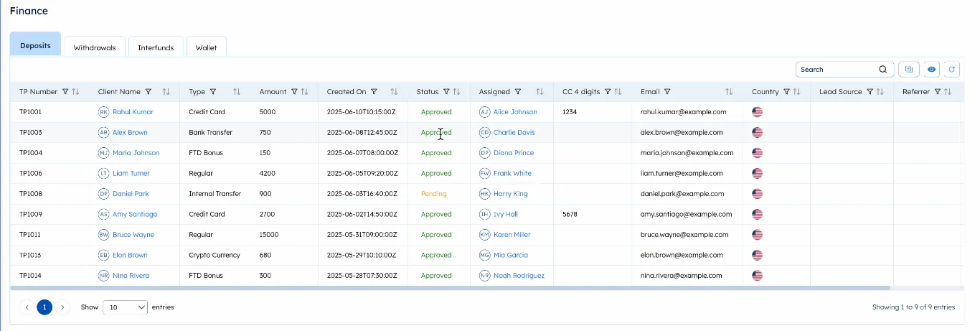Sort by Client Name column arrows
Image resolution: width=980 pixels, height=331 pixels.
click(166, 92)
